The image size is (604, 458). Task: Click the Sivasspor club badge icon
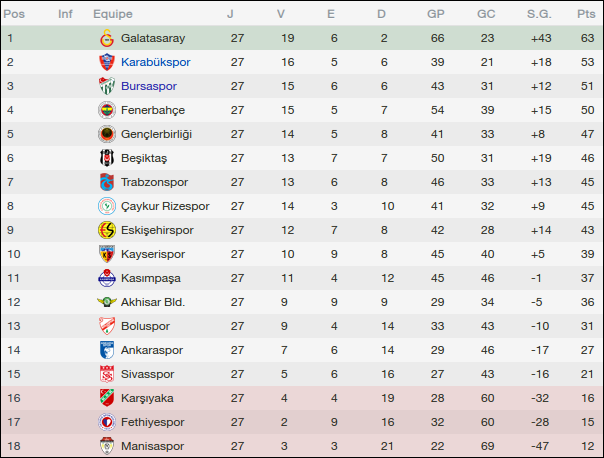[106, 374]
